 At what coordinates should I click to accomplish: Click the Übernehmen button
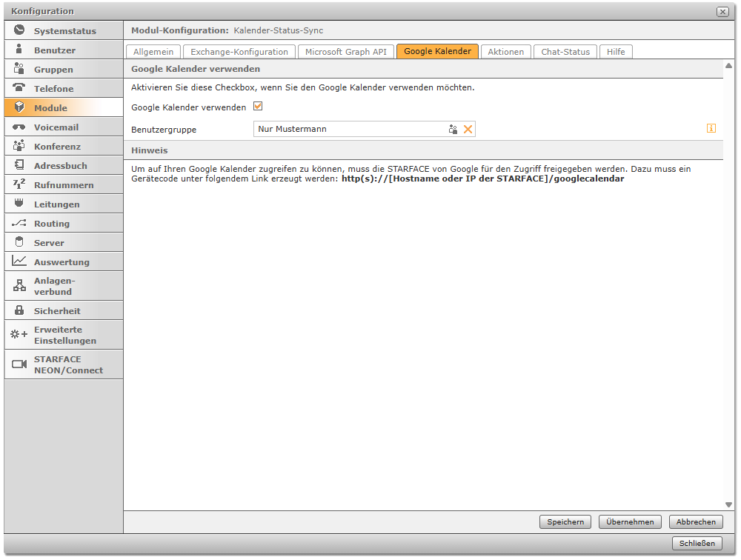coord(630,521)
